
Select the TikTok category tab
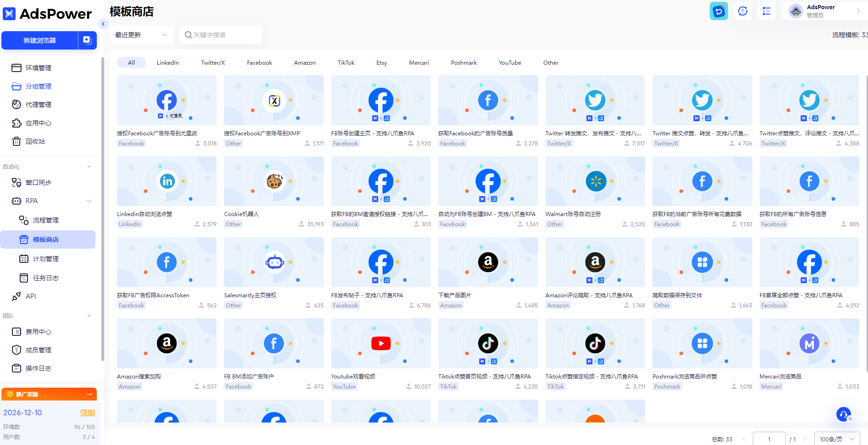pos(346,63)
